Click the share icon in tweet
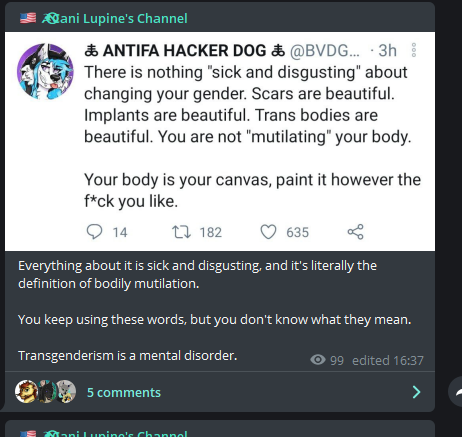The height and width of the screenshot is (437, 462). [356, 232]
